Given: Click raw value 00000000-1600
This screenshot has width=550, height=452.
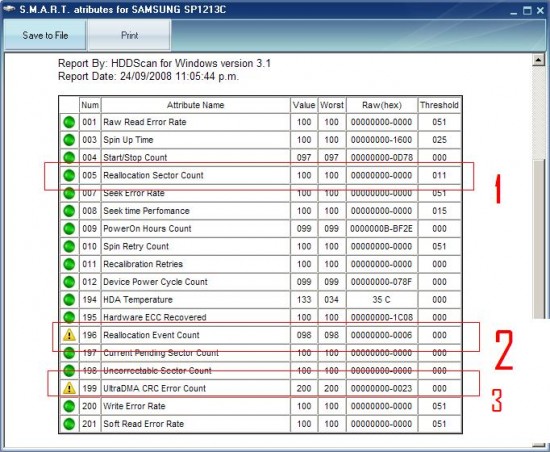Looking at the screenshot, I should [x=381, y=140].
